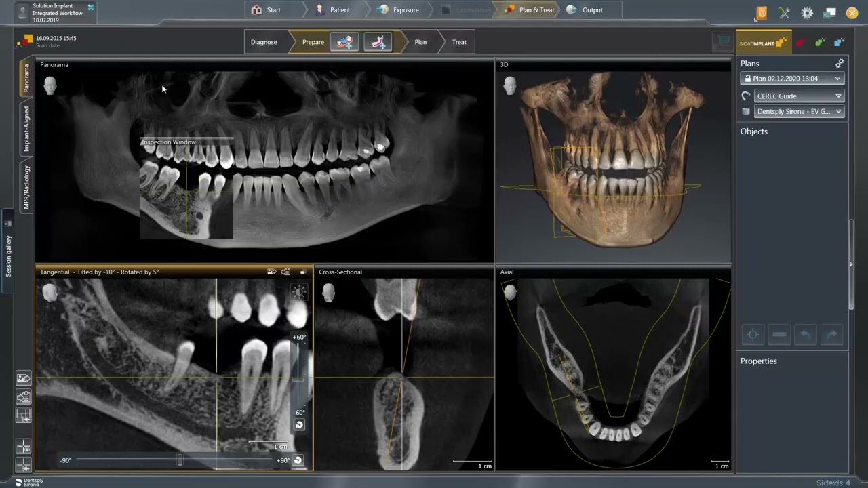Click the head orientation icon in Axial view
The height and width of the screenshot is (488, 868).
pos(510,293)
